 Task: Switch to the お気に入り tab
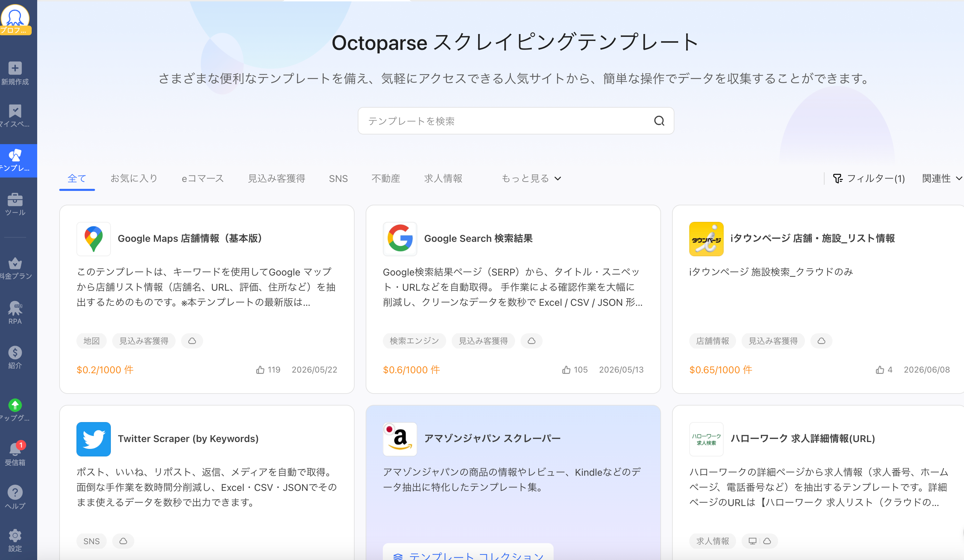pos(134,179)
